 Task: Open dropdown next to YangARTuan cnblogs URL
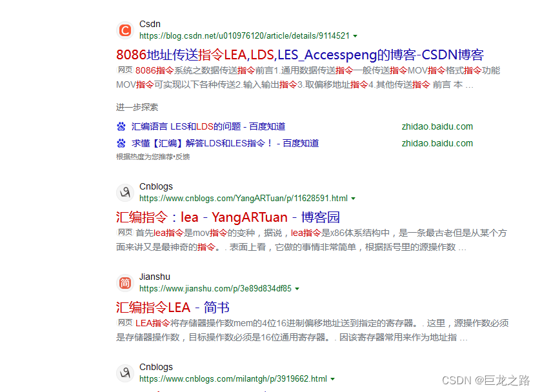[354, 198]
